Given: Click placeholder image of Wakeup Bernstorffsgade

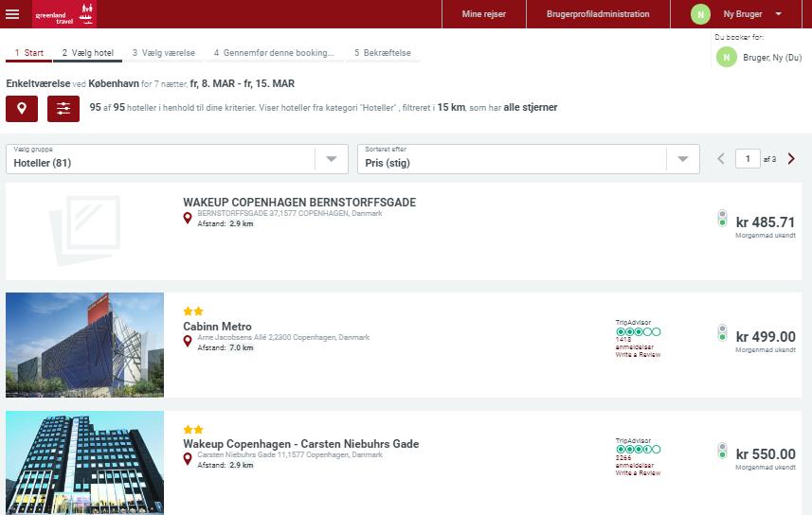Looking at the screenshot, I should click(84, 231).
